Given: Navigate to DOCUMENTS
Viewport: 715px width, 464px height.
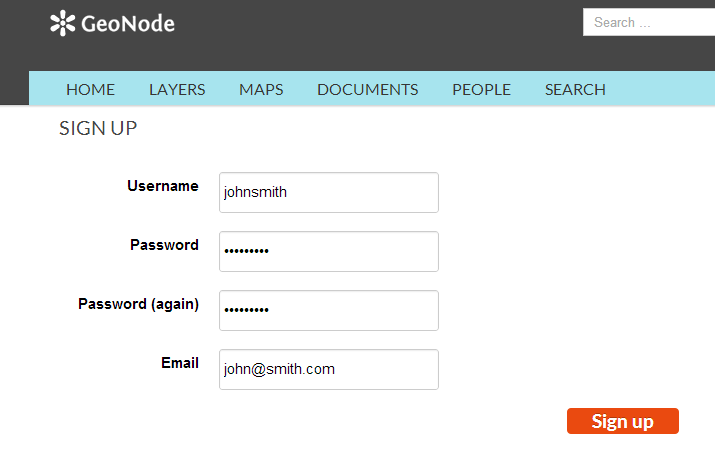Looking at the screenshot, I should pyautogui.click(x=368, y=89).
